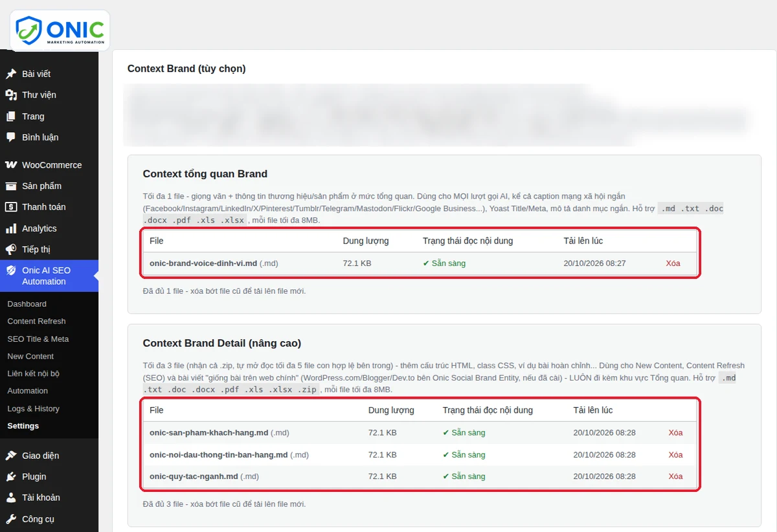Click file name onic-quy-tac-nganh.md
The image size is (777, 532).
(x=194, y=476)
